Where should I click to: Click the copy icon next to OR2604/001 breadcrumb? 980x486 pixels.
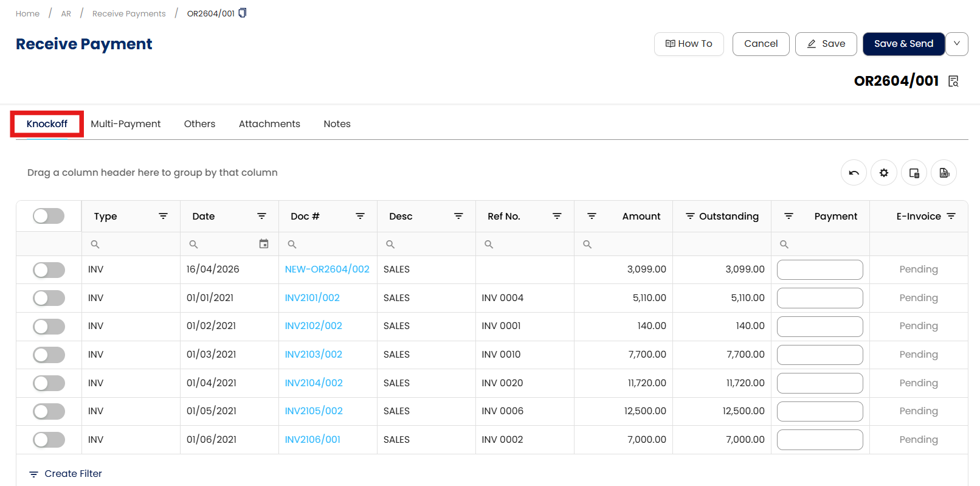[243, 13]
